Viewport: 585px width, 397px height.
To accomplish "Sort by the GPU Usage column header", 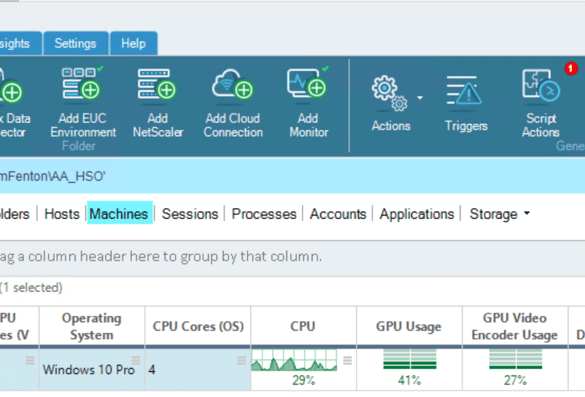I will tap(409, 326).
